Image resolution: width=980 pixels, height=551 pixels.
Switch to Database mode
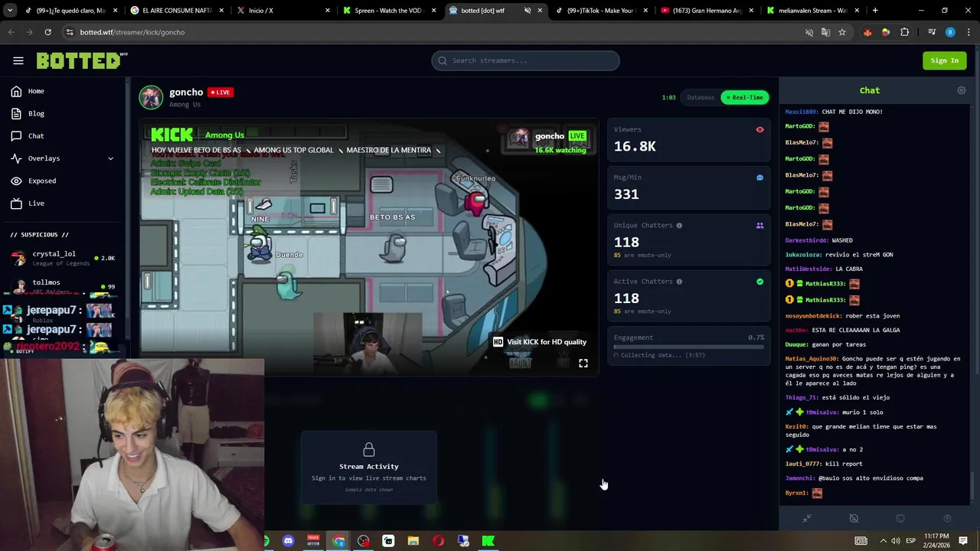700,97
